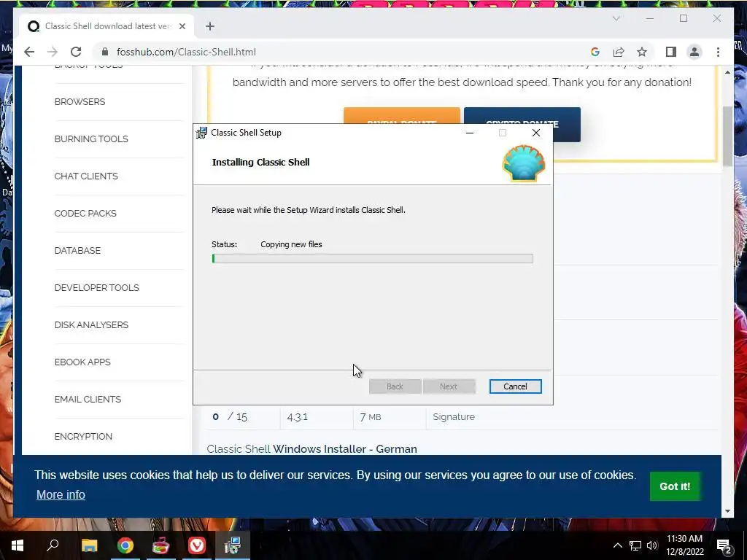The width and height of the screenshot is (747, 560).
Task: Download Classic Shell Windows Installer - German
Action: point(311,449)
